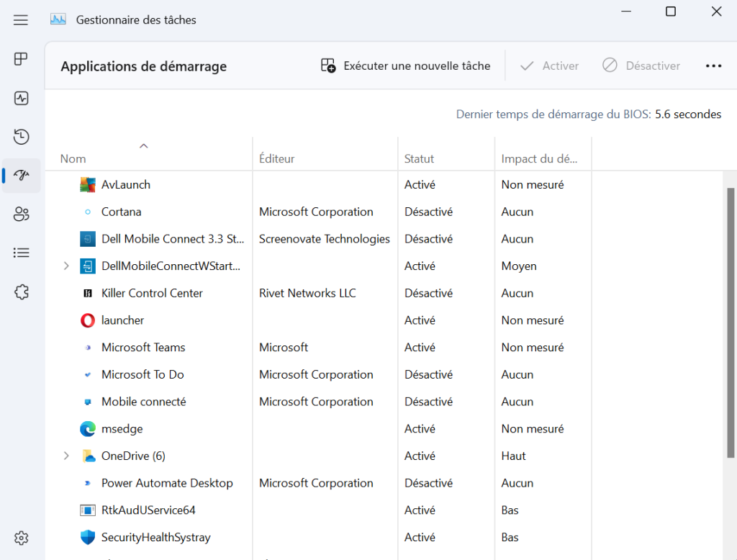This screenshot has width=737, height=560.
Task: Expand the DellMobileConnectWStart group
Action: point(66,266)
